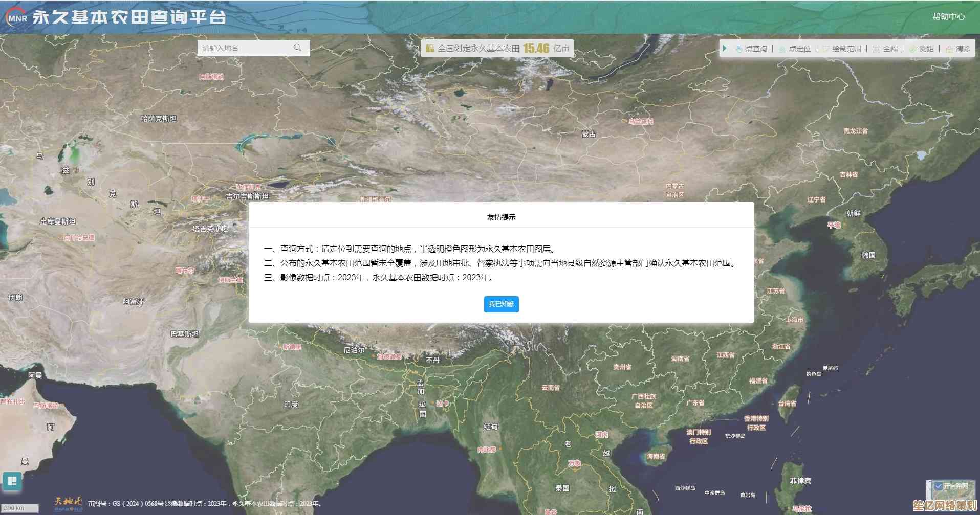Click the 永久基本农田查询平台 title
Viewport: 980px width, 515px height.
(129, 17)
